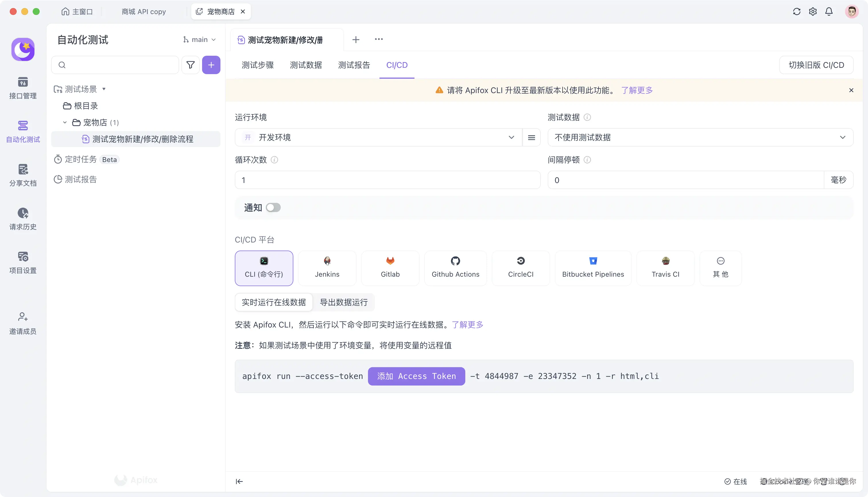
Task: Enable the 通知 notification toggle
Action: point(273,207)
